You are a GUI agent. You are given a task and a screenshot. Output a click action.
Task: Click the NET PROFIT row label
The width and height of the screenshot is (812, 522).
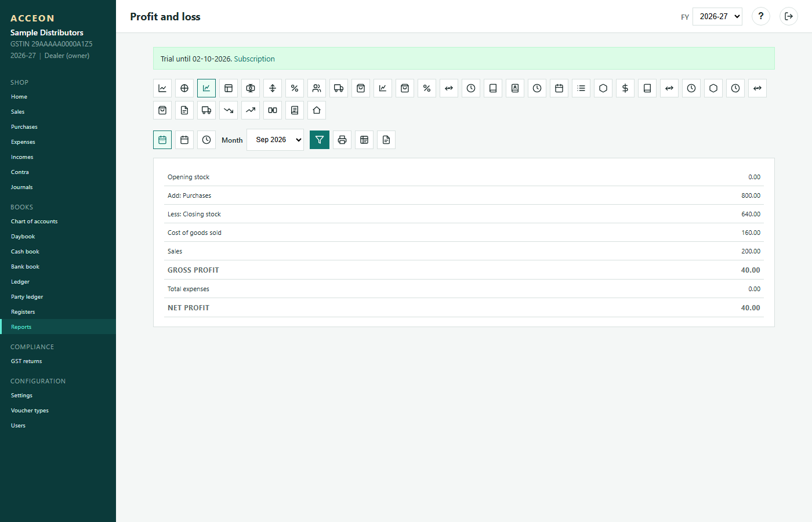click(x=188, y=308)
